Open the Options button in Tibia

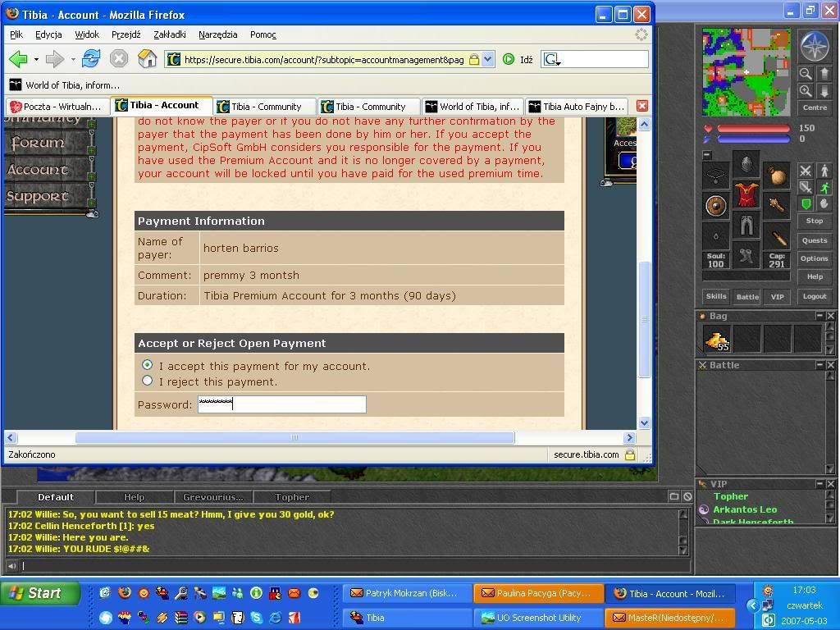[815, 258]
